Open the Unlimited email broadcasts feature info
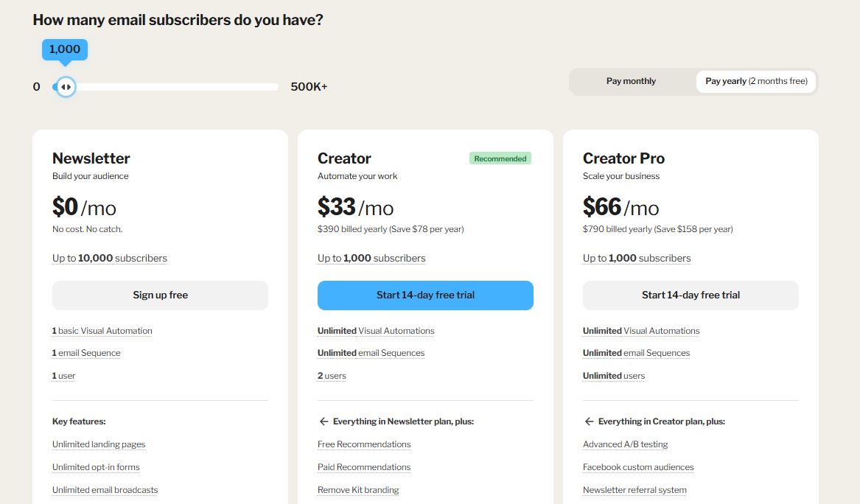 pyautogui.click(x=105, y=490)
